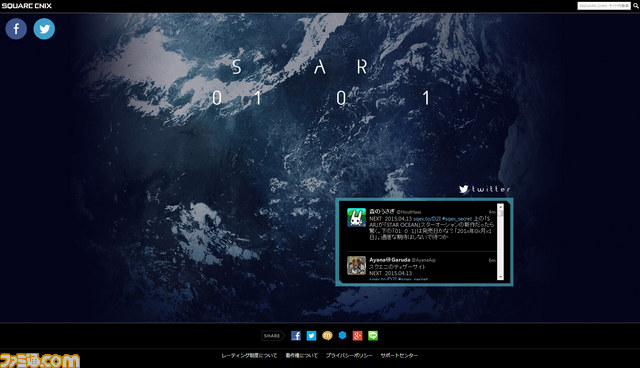Viewport: 640px width, 368px height.
Task: Open the Square Enix logo link
Action: pos(27,6)
